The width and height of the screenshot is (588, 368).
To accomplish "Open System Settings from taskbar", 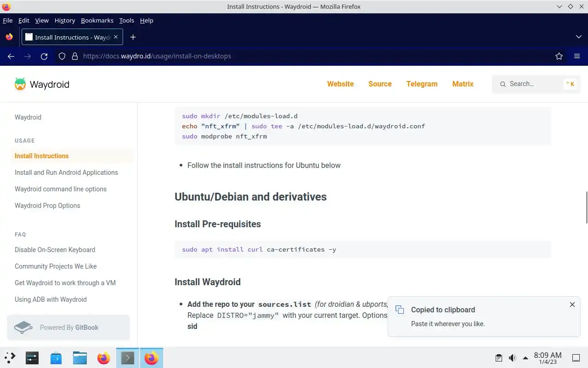I will click(x=32, y=358).
